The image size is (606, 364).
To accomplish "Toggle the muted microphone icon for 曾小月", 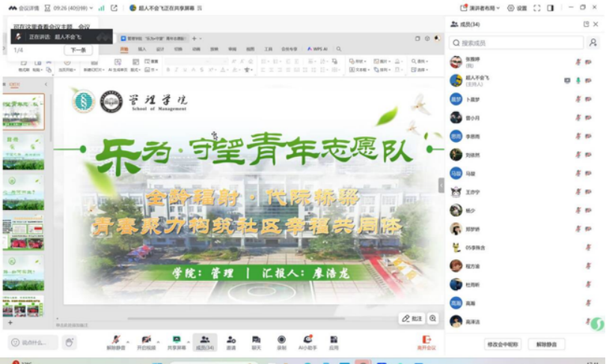I will (x=578, y=118).
